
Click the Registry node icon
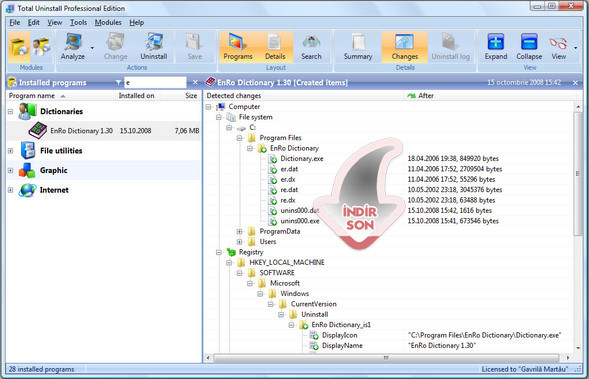click(231, 252)
